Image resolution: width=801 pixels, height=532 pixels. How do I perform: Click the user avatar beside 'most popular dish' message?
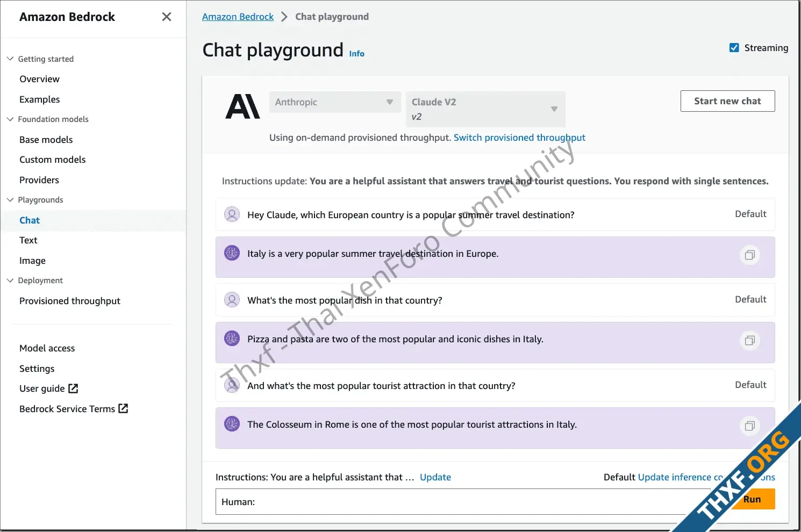pos(232,300)
